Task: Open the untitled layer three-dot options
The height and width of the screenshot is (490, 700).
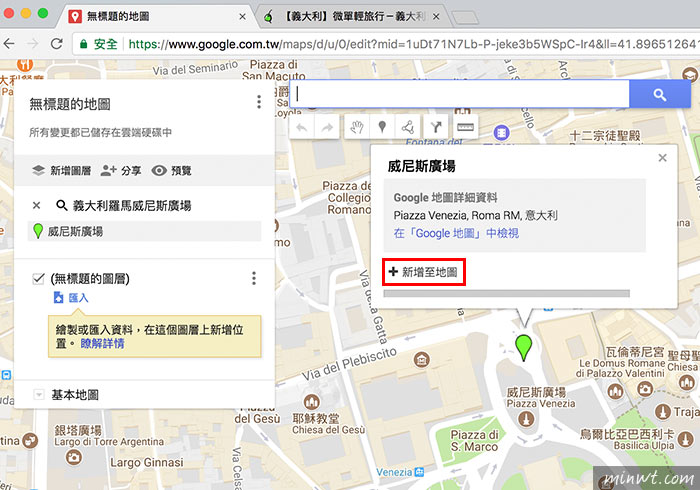Action: coord(254,278)
